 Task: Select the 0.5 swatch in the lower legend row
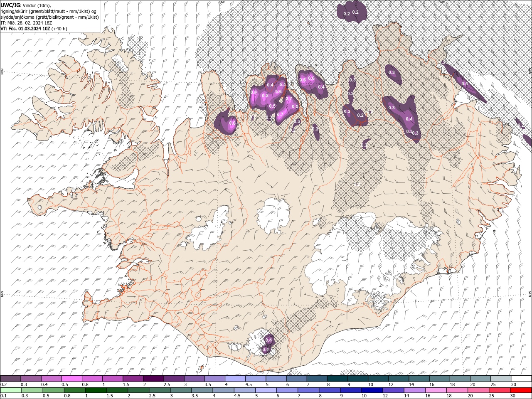54,390
